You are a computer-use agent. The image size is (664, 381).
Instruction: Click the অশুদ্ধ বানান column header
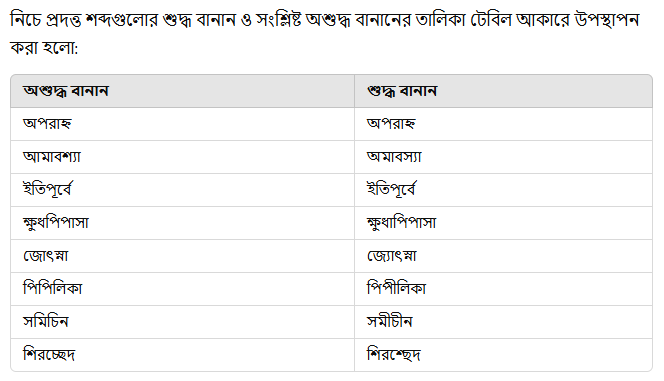tap(183, 91)
